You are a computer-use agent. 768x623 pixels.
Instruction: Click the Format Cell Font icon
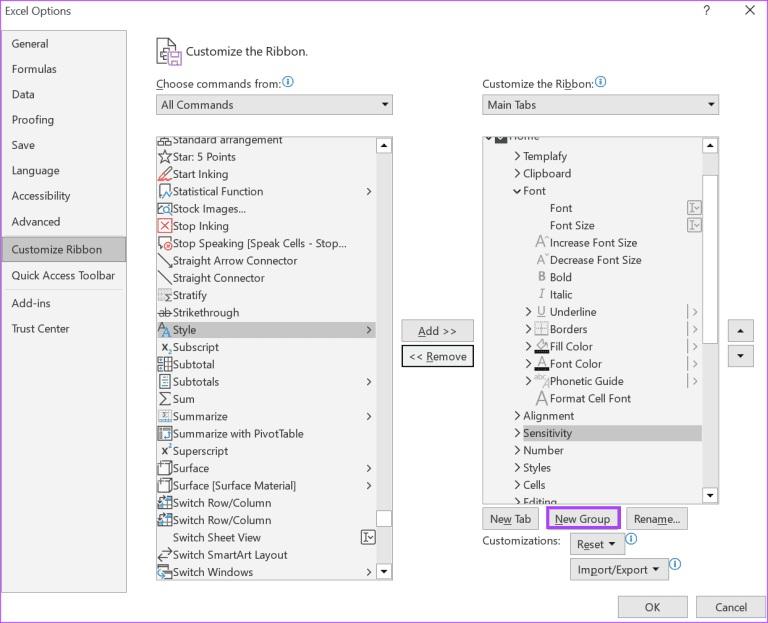[541, 398]
